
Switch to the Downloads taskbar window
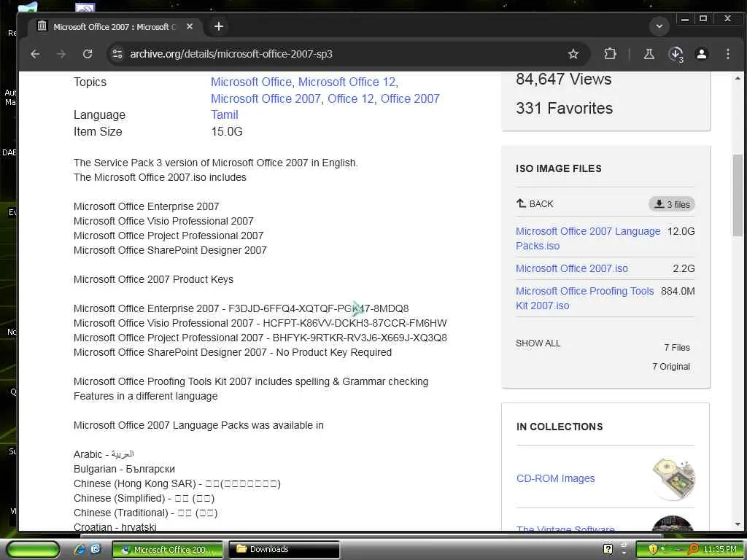point(285,550)
